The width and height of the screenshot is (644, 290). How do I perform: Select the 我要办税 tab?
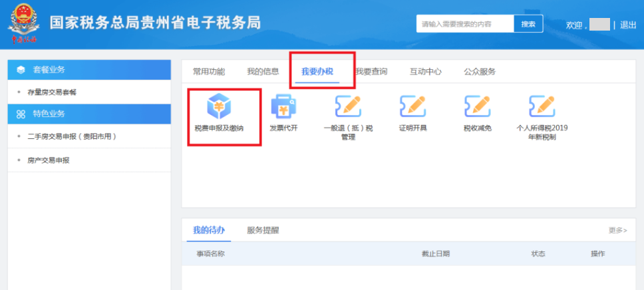(x=317, y=71)
